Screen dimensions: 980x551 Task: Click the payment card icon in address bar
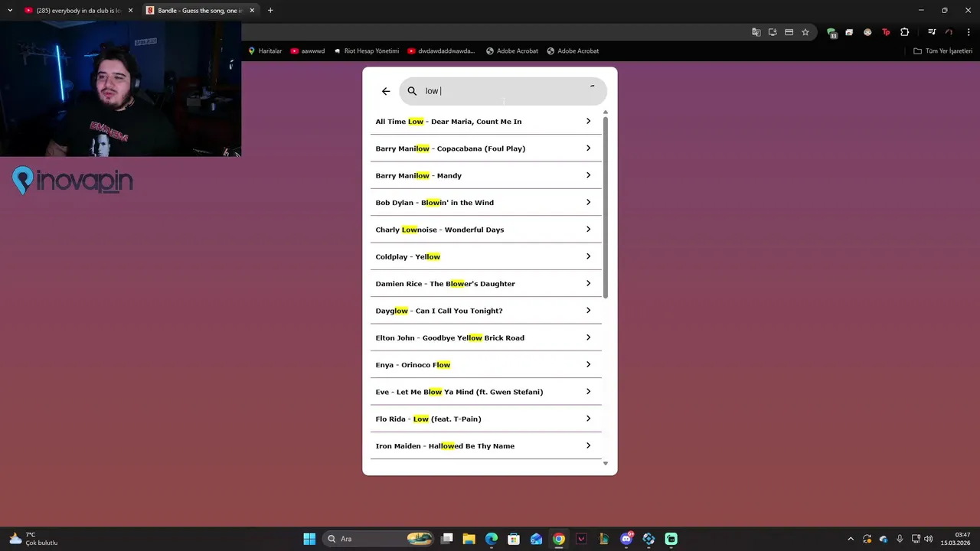pos(789,32)
